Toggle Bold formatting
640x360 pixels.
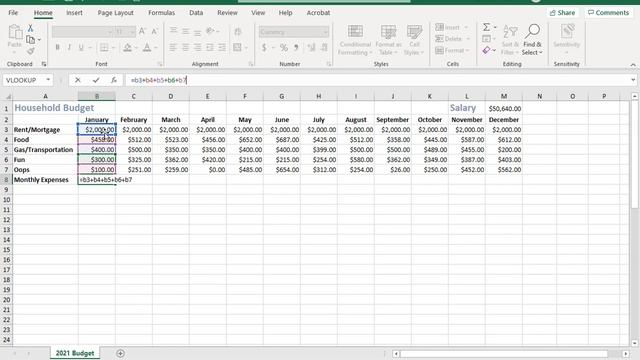[x=58, y=47]
